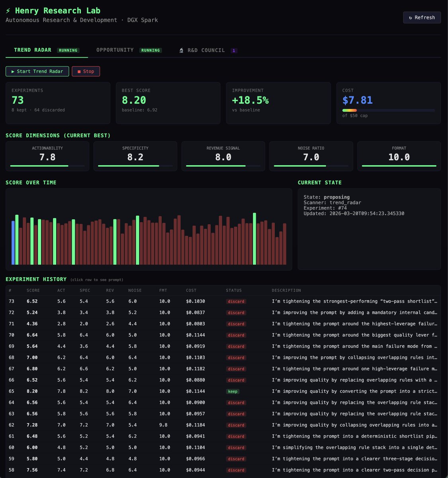
Task: Click the NOISE column header
Action: click(135, 290)
